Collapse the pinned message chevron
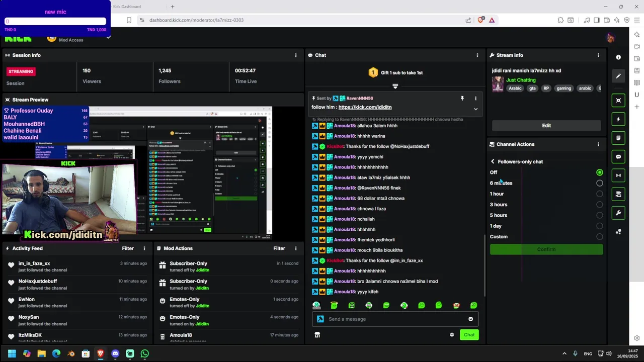The height and width of the screenshot is (362, 644). coord(475,109)
